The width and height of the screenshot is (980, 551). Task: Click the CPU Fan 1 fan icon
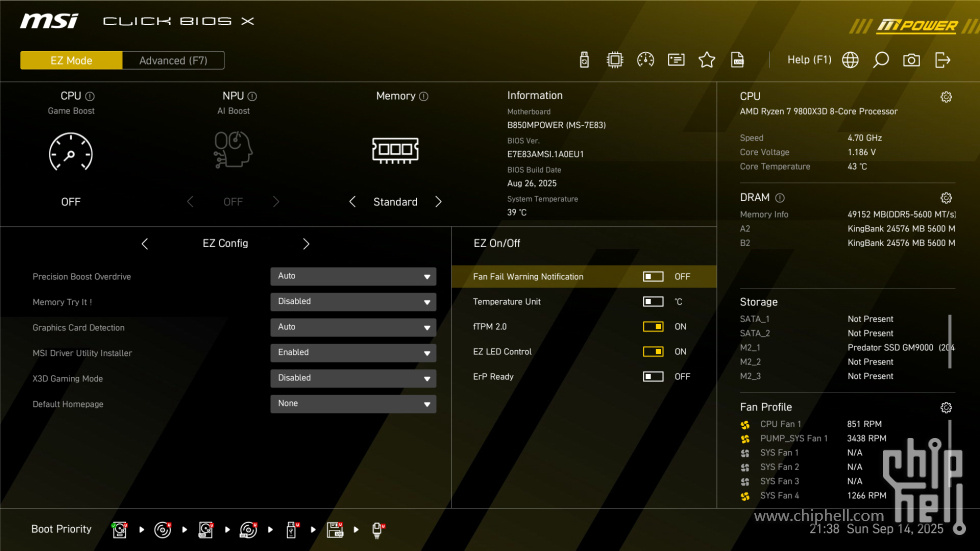[745, 425]
